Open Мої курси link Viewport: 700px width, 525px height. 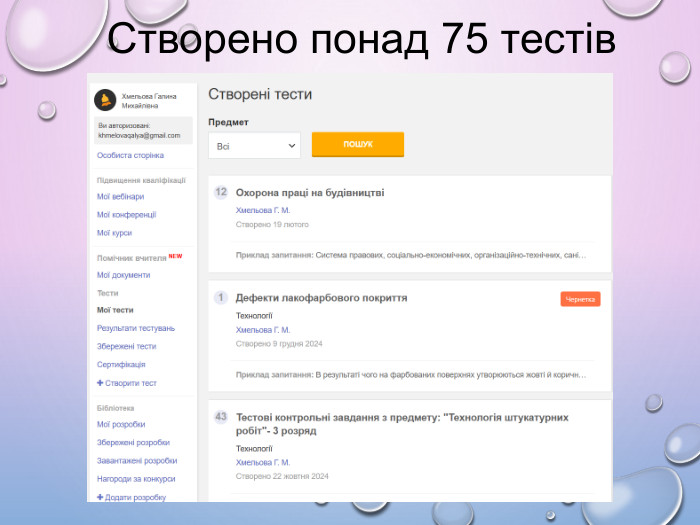click(x=114, y=233)
